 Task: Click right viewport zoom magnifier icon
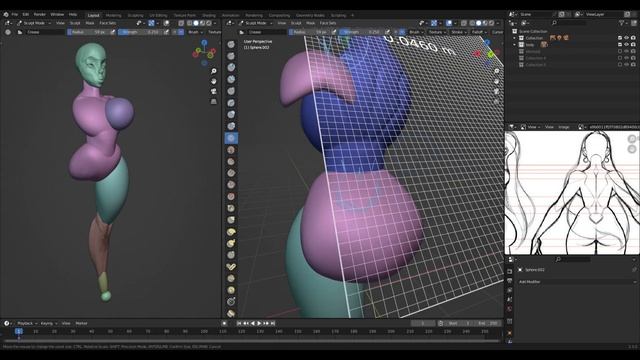click(x=497, y=71)
